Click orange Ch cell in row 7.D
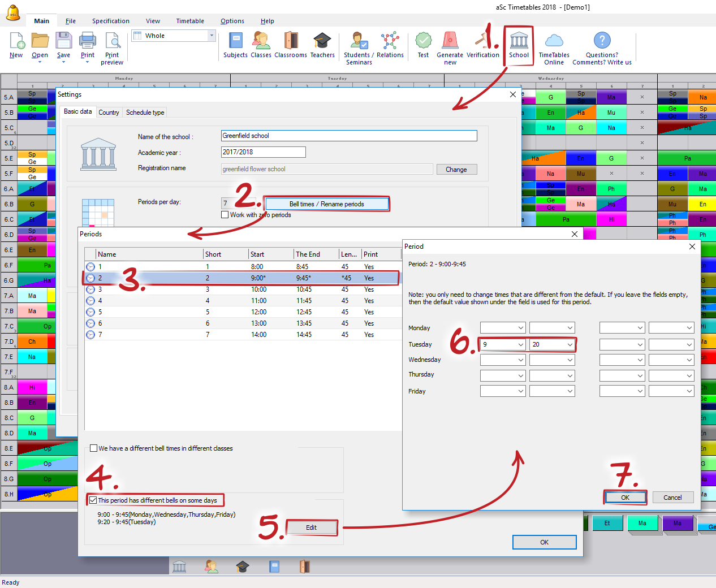This screenshot has width=716, height=588. click(x=32, y=341)
